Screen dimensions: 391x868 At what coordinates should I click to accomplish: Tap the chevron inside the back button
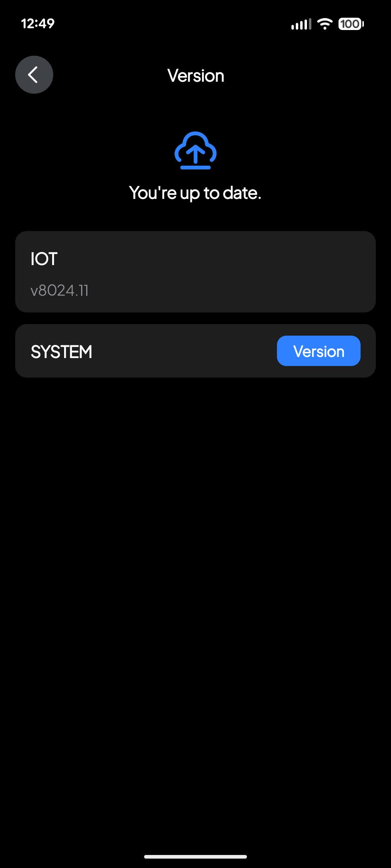point(33,75)
